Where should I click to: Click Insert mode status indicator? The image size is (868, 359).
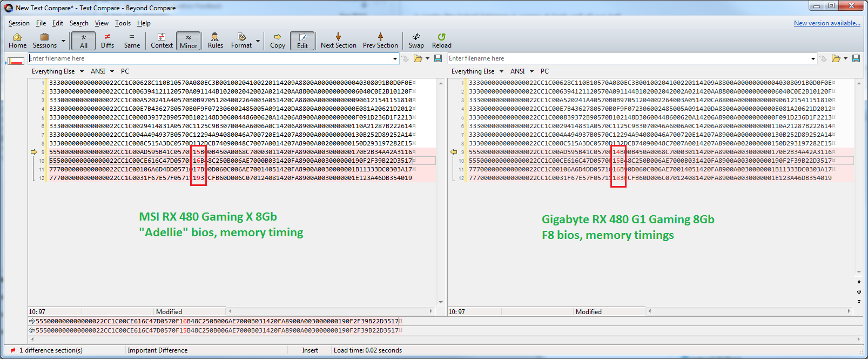point(310,350)
